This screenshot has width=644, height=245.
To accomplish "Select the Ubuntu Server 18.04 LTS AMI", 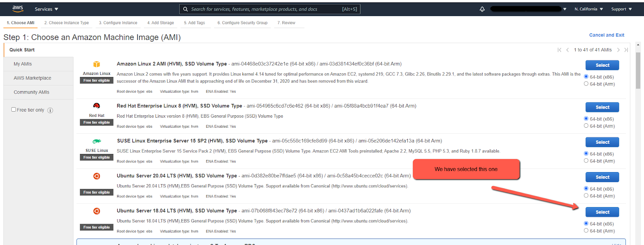I will click(602, 212).
